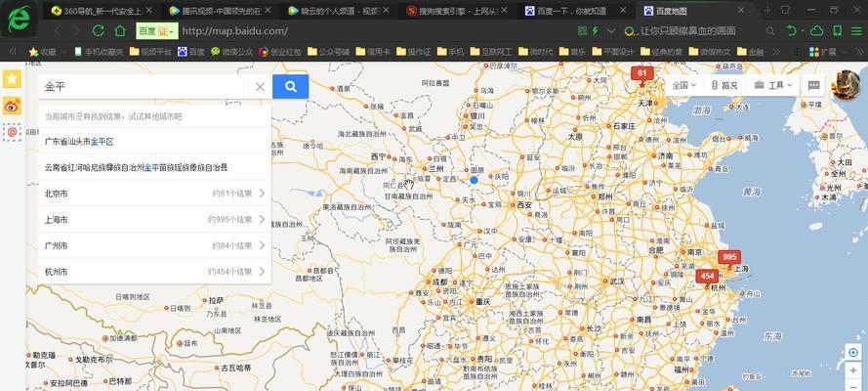Open the yellow star favorites sidebar icon

[12, 78]
